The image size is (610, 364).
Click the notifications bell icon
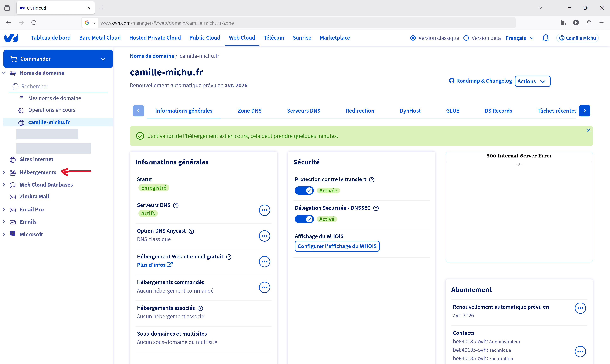click(545, 38)
